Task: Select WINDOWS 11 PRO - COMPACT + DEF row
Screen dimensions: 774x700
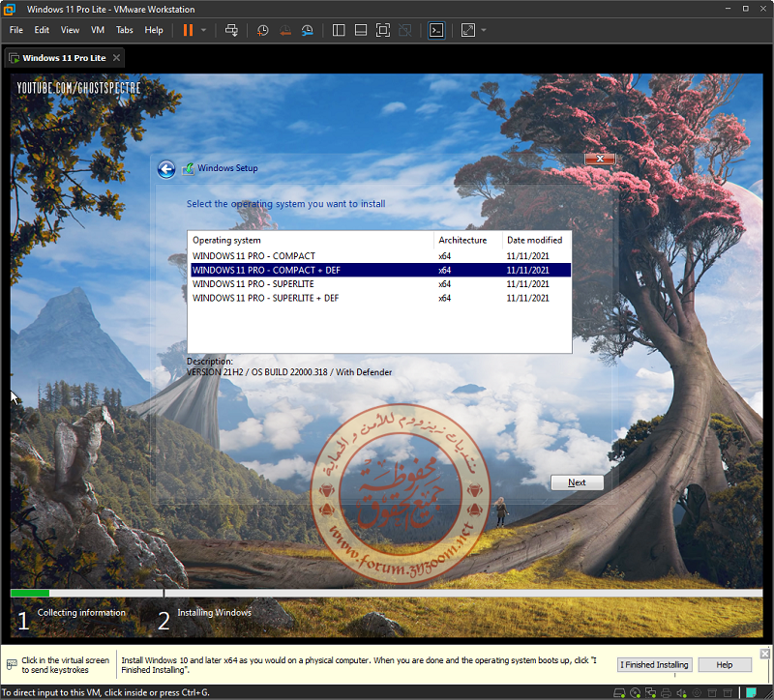Action: point(380,270)
